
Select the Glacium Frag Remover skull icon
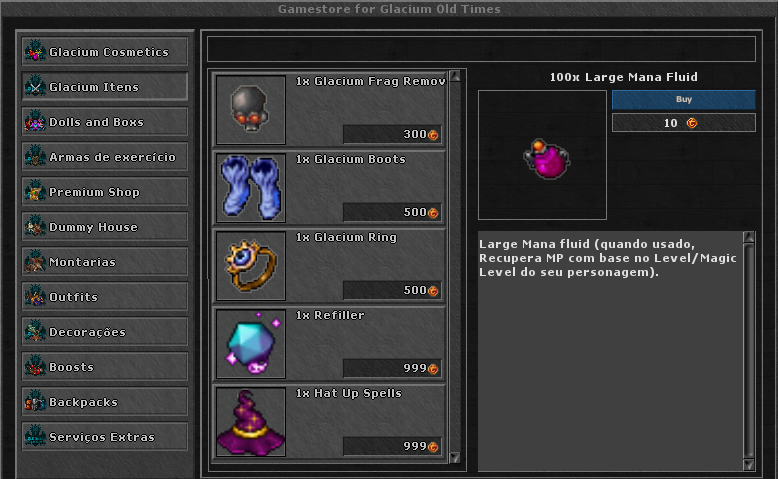pos(251,110)
